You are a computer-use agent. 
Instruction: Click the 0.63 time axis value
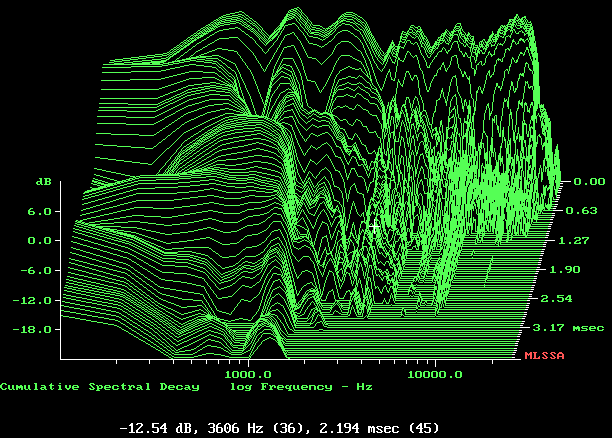(x=582, y=211)
